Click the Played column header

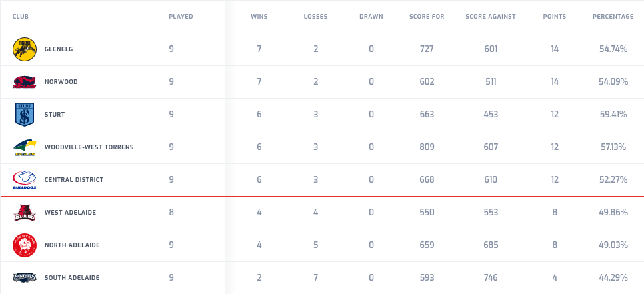[x=181, y=16]
